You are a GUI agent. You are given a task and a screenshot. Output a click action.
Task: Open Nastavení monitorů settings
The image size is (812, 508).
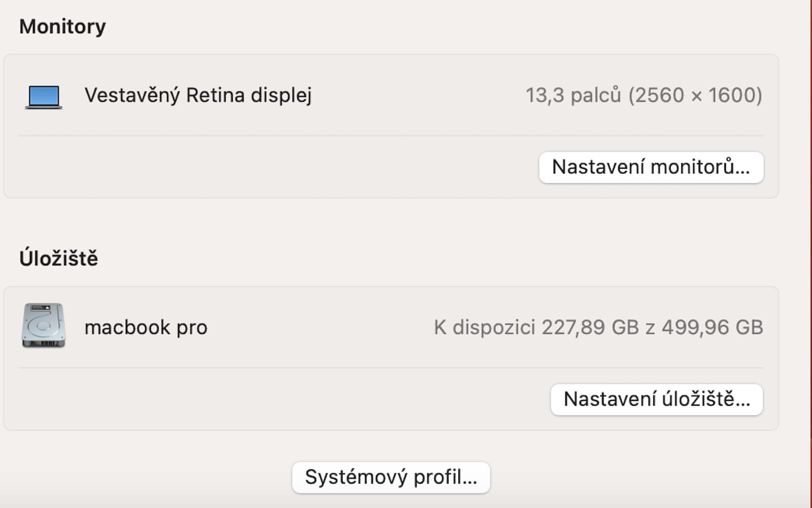[651, 167]
